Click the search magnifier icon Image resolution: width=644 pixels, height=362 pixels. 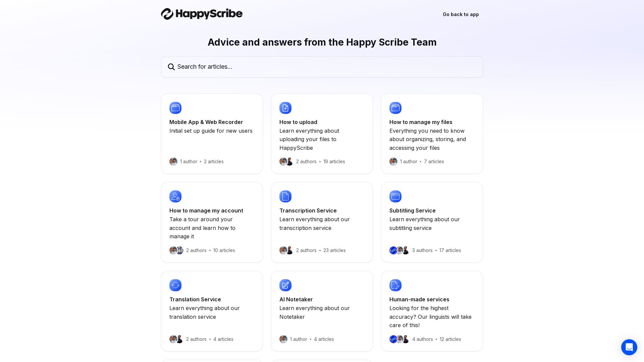pyautogui.click(x=171, y=67)
